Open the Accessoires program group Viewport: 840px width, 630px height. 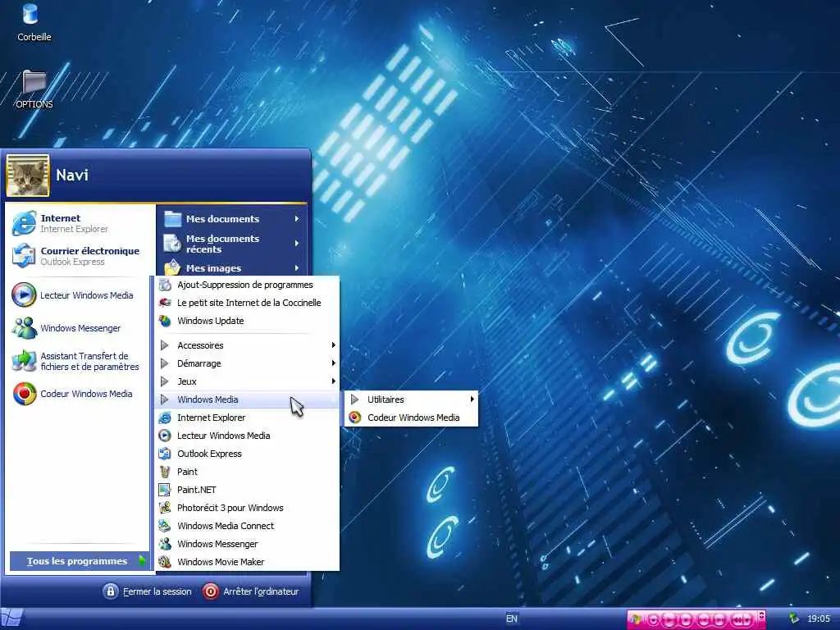tap(246, 345)
